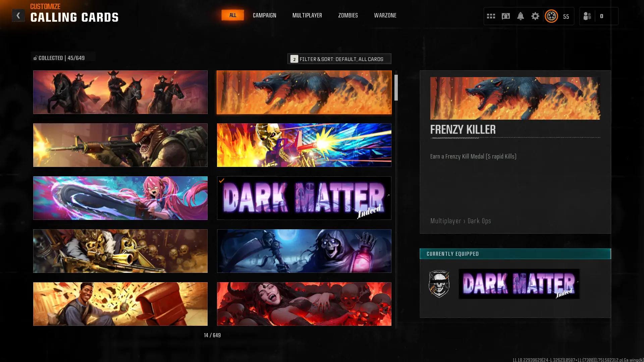This screenshot has height=362, width=644.
Task: Click the player rank emblem
Action: [x=551, y=16]
